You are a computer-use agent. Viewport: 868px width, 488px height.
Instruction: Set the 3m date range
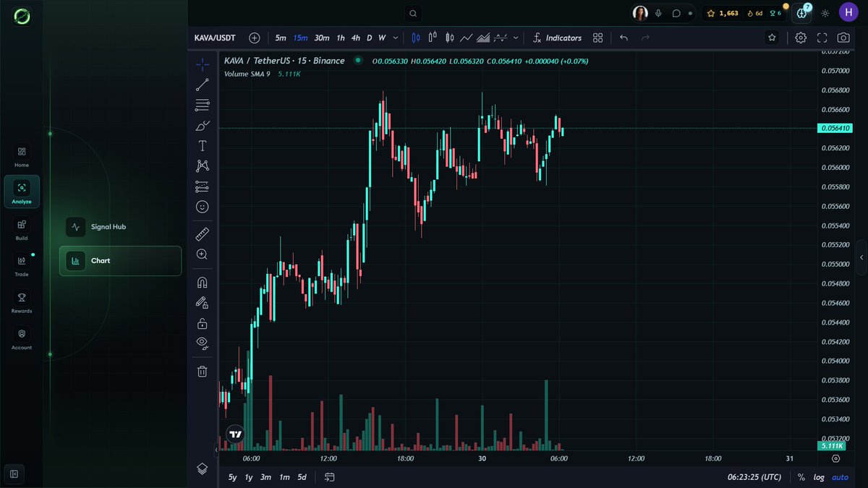(x=265, y=477)
